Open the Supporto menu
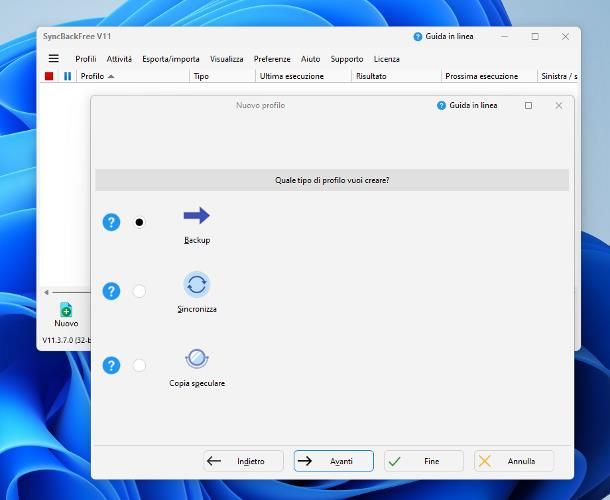 [347, 59]
